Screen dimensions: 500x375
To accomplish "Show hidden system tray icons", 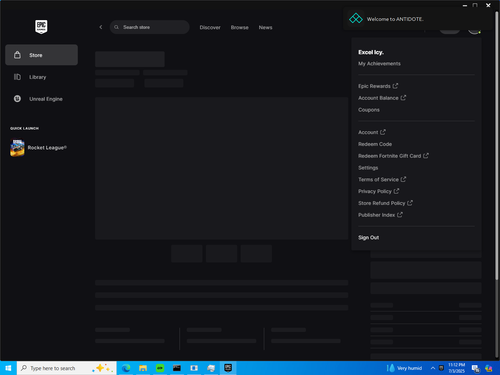I will click(433, 368).
